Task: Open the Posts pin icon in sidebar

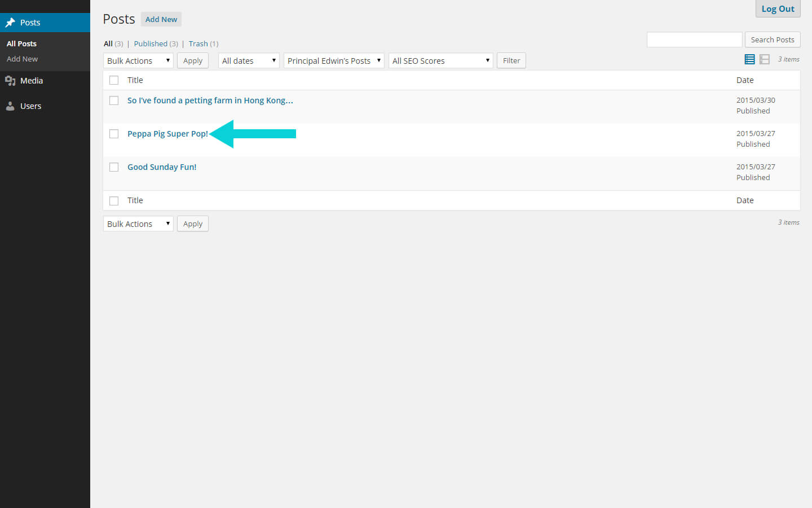Action: [10, 23]
